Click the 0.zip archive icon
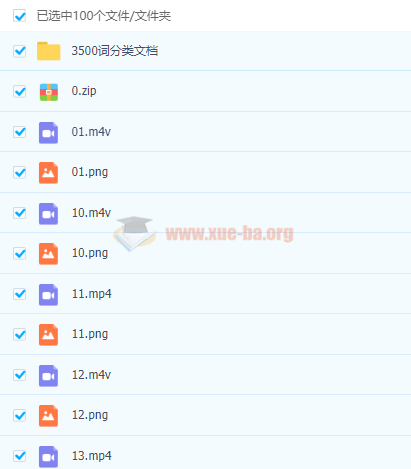The height and width of the screenshot is (469, 411). coord(49,92)
